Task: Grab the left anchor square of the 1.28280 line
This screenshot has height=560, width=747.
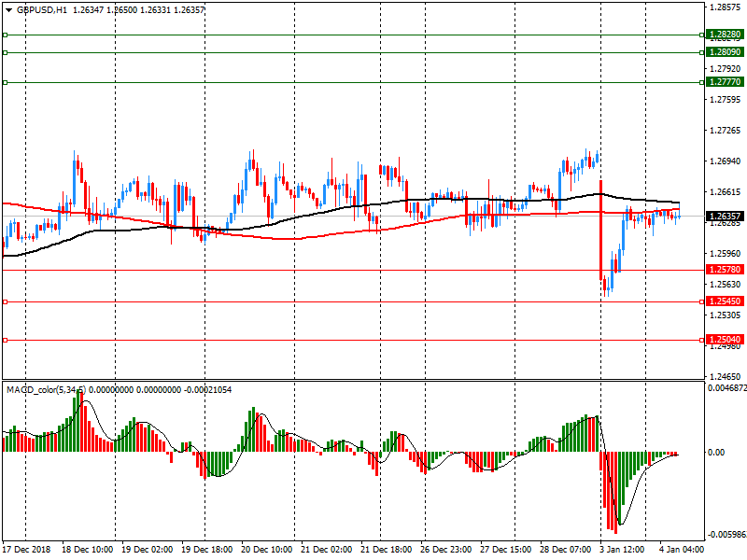Action: point(5,35)
